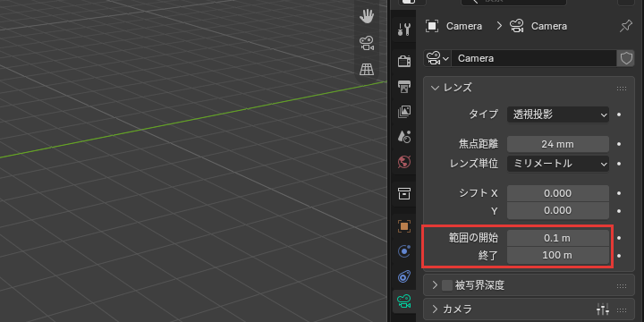Open the Physics properties tab
Screen dimensions: 644x322
coord(404,251)
